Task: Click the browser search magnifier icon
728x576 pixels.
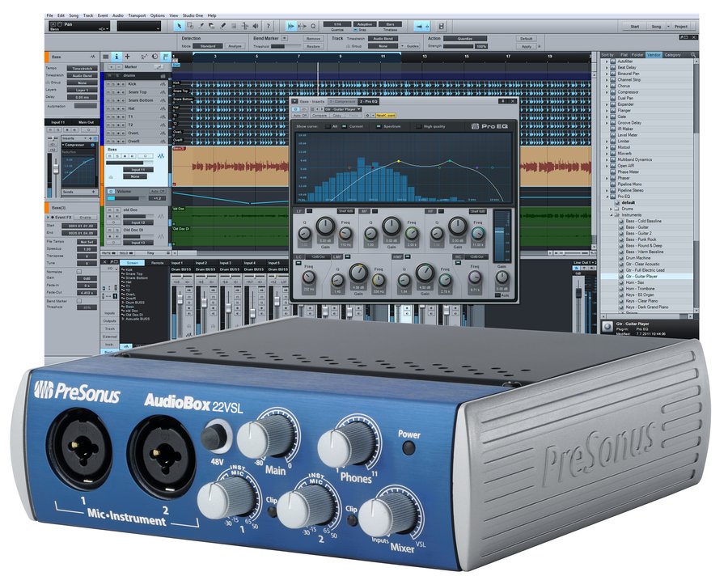Action: tap(693, 55)
